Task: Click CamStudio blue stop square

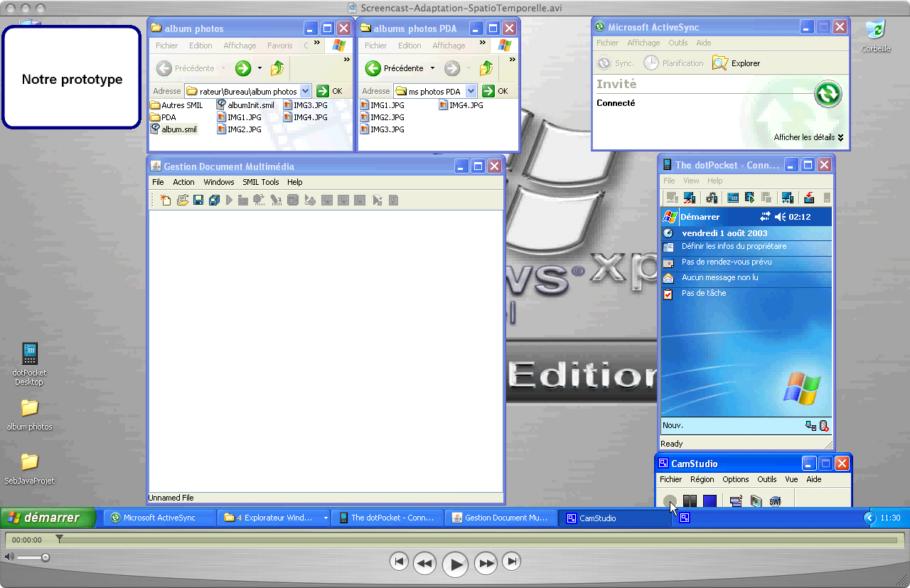Action: click(x=710, y=501)
